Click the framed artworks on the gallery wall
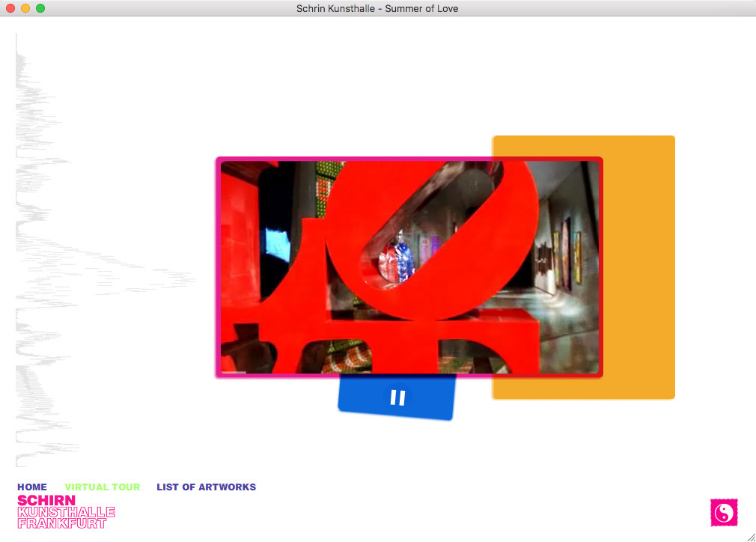 pyautogui.click(x=569, y=255)
